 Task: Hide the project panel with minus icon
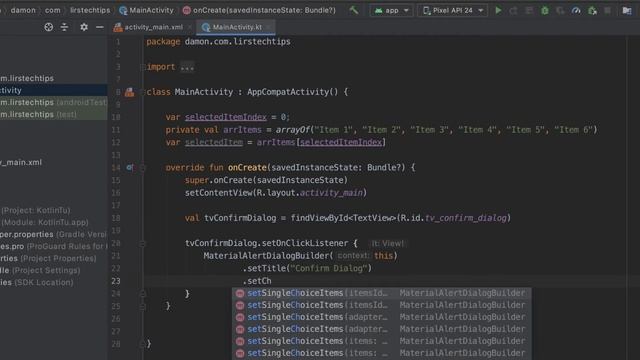pyautogui.click(x=100, y=27)
